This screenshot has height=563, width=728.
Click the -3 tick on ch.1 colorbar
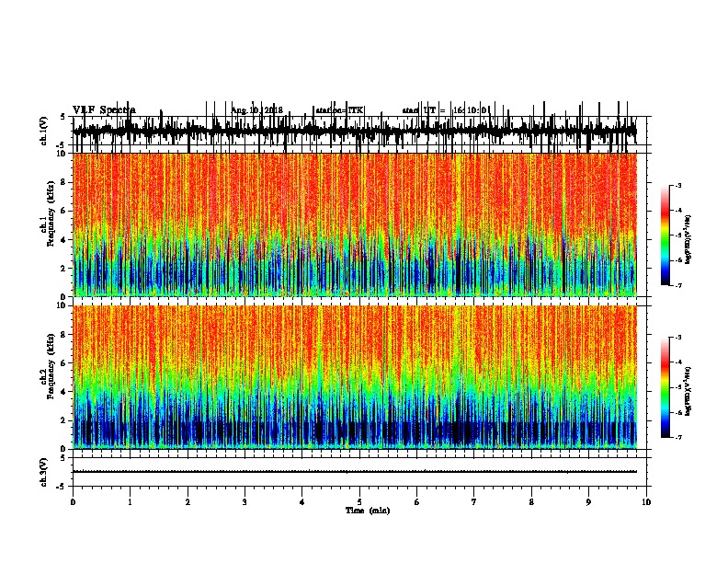678,186
